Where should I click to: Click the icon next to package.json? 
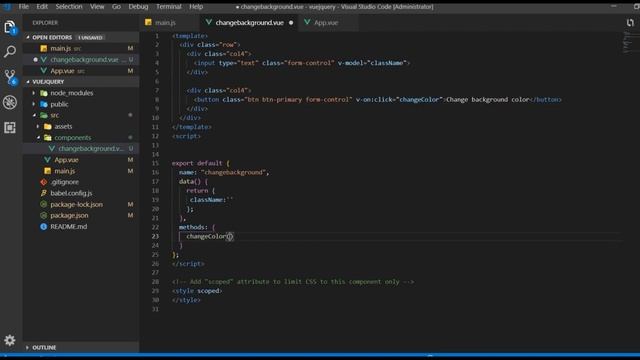tap(44, 215)
